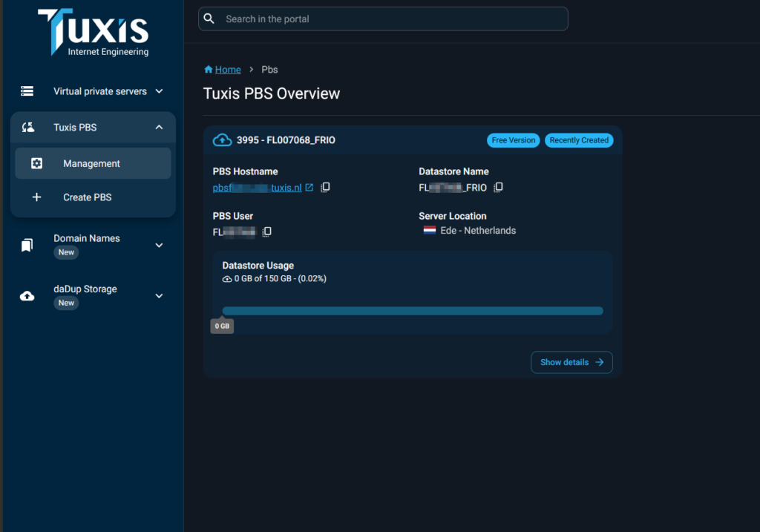Click the 0 GB of 150 GB usage text
The height and width of the screenshot is (532, 760).
[x=280, y=278]
